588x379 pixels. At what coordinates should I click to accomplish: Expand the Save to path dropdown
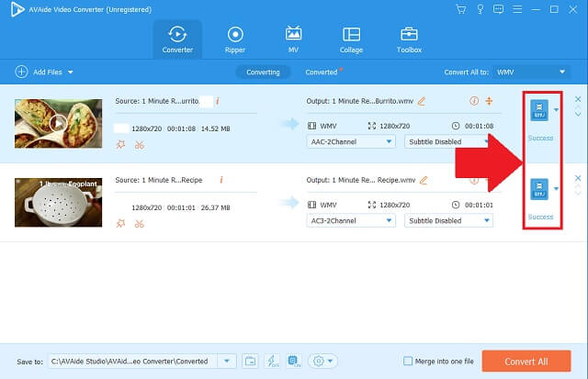(x=227, y=361)
